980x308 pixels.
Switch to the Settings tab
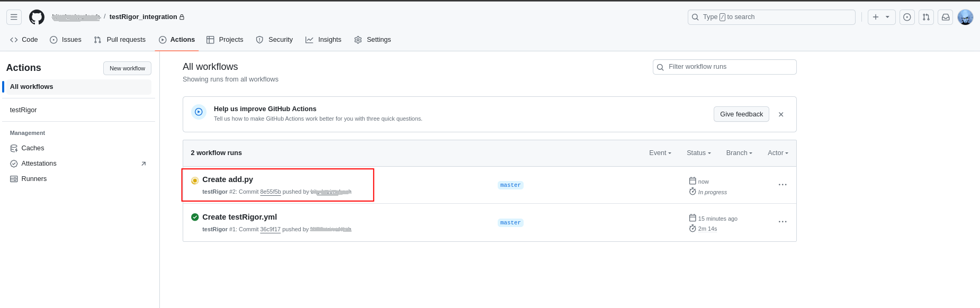click(x=373, y=40)
